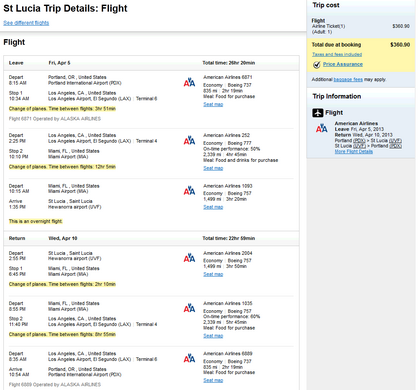The height and width of the screenshot is (390, 419).
Task: Click 'This is an overnight flight' notice
Action: [x=36, y=221]
